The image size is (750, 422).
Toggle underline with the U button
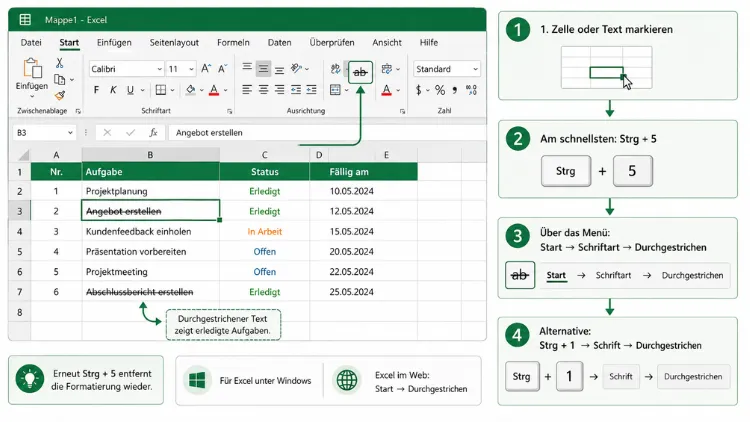point(130,89)
